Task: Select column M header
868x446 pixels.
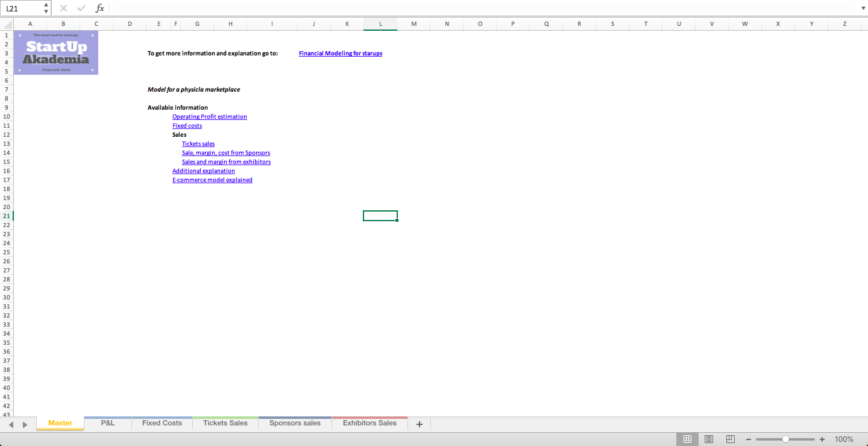Action: pyautogui.click(x=414, y=24)
